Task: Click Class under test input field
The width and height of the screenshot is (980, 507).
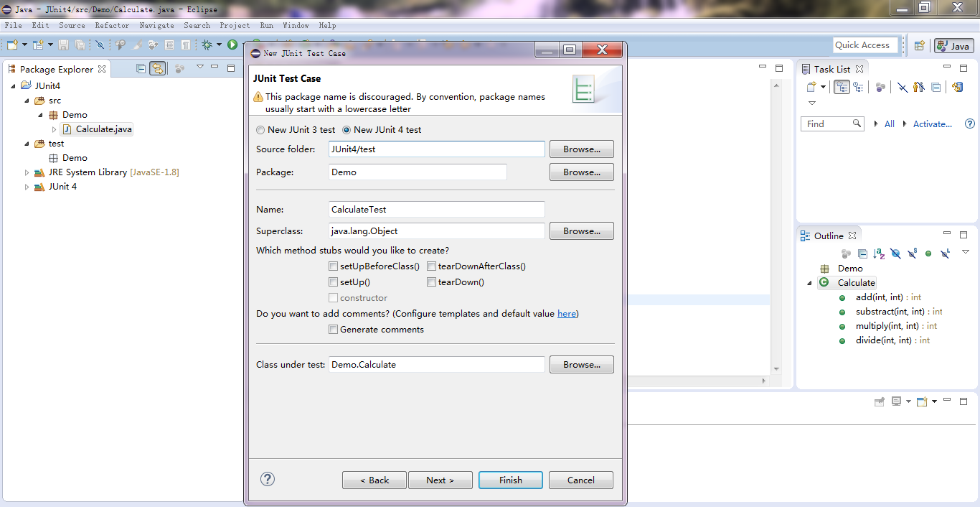Action: click(436, 365)
